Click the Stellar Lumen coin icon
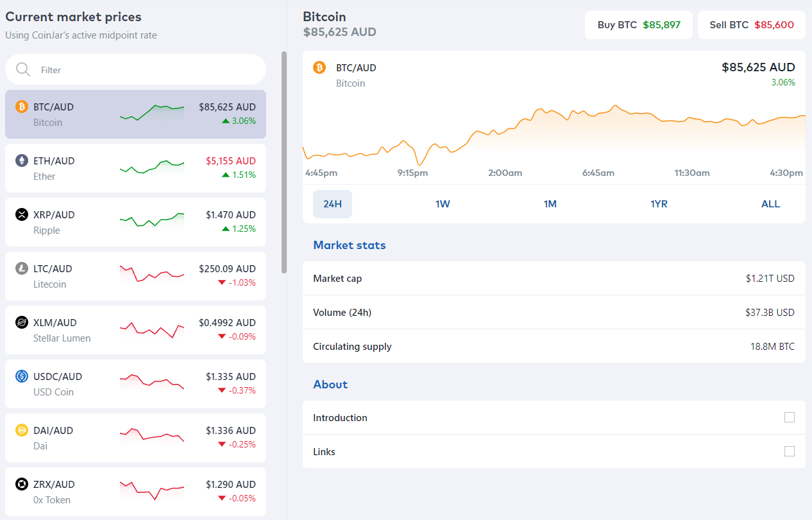The height and width of the screenshot is (520, 812). (x=22, y=322)
